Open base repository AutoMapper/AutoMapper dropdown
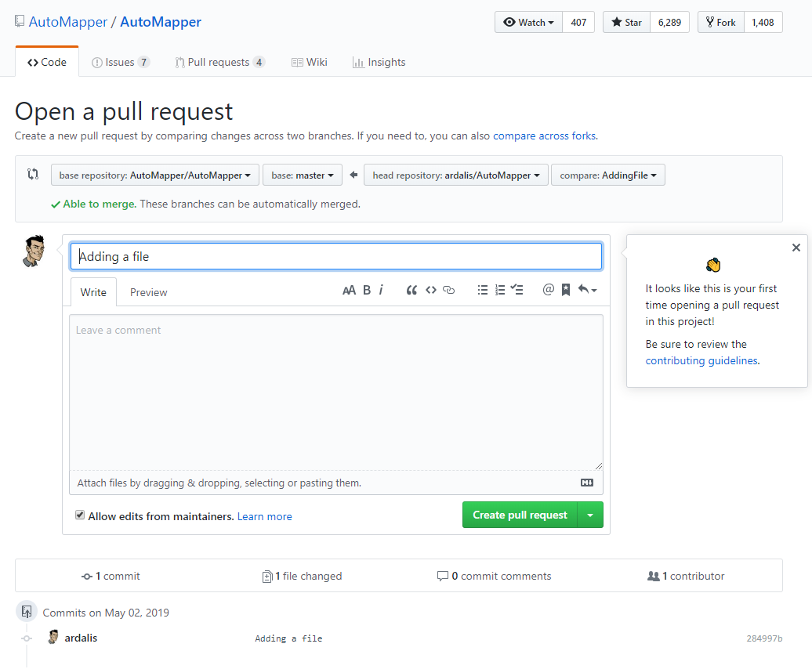Image resolution: width=812 pixels, height=669 pixels. [x=155, y=175]
